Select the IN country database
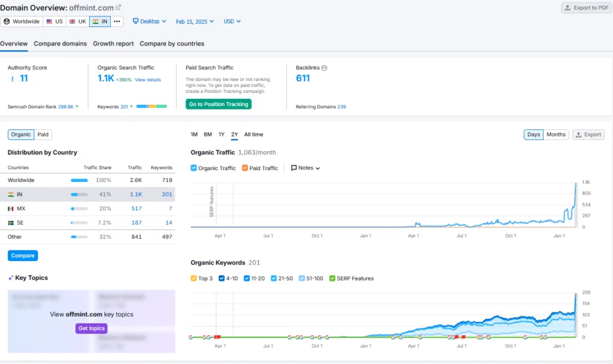The width and height of the screenshot is (613, 364). (x=100, y=22)
